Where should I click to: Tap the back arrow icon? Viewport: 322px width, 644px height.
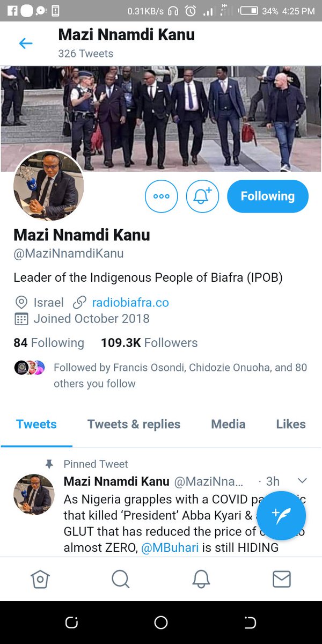(x=26, y=43)
